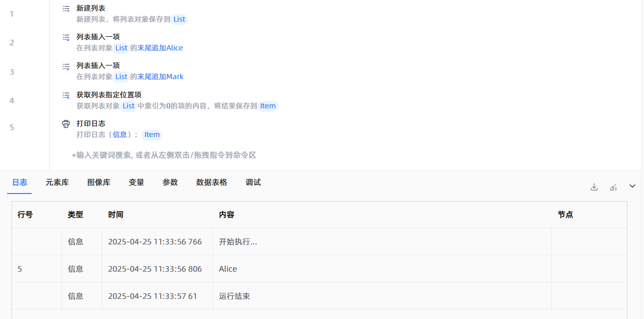Click the 获取列表指定位置项 command icon
The width and height of the screenshot is (644, 319).
tap(66, 95)
